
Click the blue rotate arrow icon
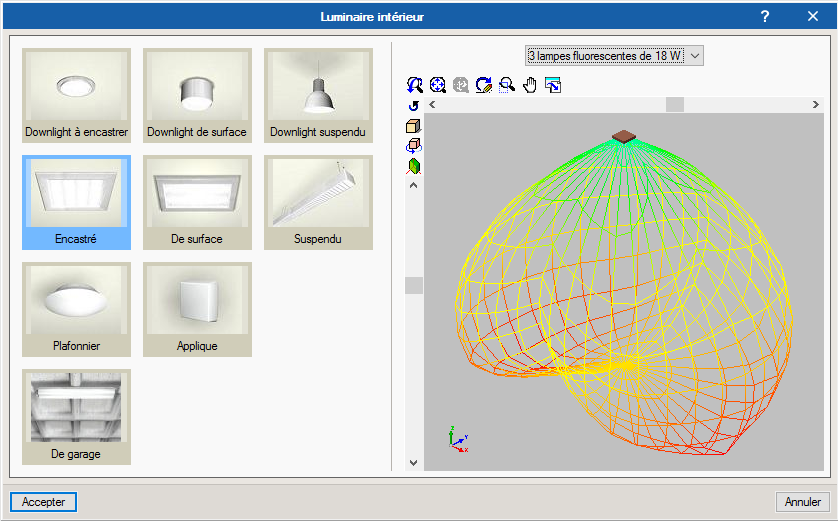point(414,105)
